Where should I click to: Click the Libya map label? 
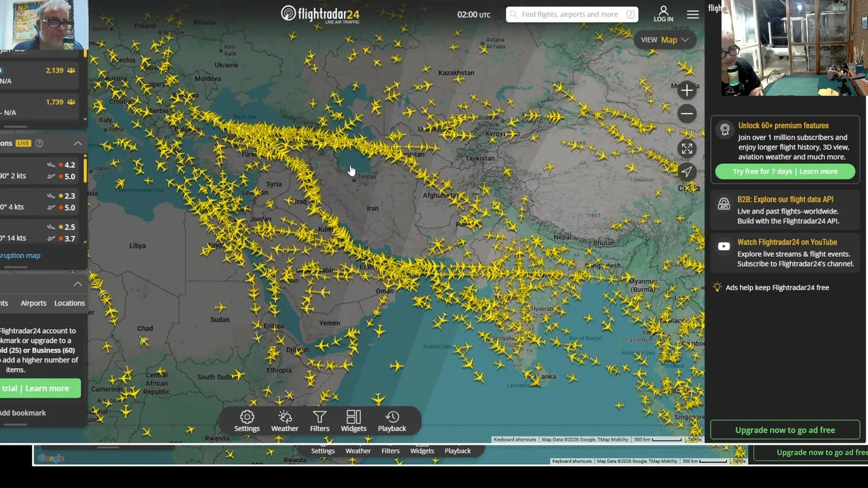137,245
